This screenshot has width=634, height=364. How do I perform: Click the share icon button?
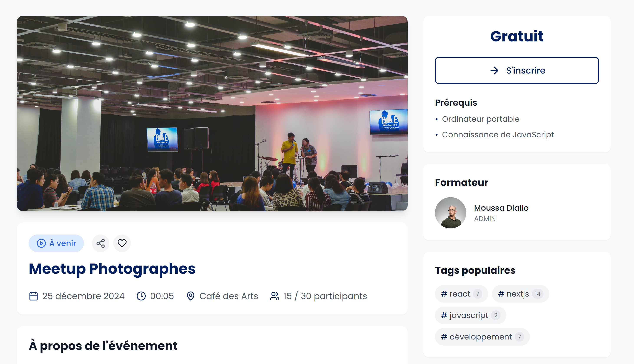coord(100,243)
